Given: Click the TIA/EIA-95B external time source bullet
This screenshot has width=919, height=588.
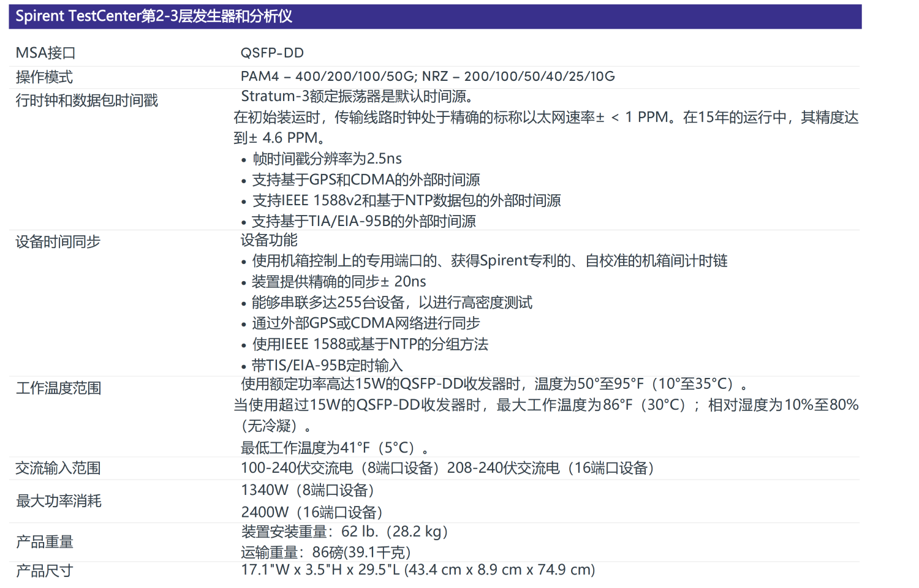Looking at the screenshot, I should [x=364, y=222].
